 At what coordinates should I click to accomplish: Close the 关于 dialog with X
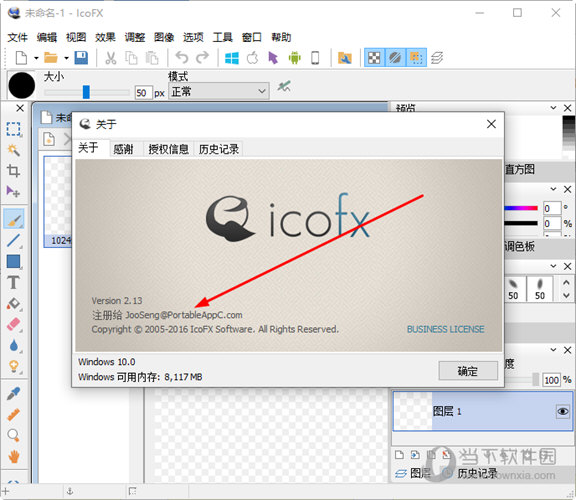point(492,124)
